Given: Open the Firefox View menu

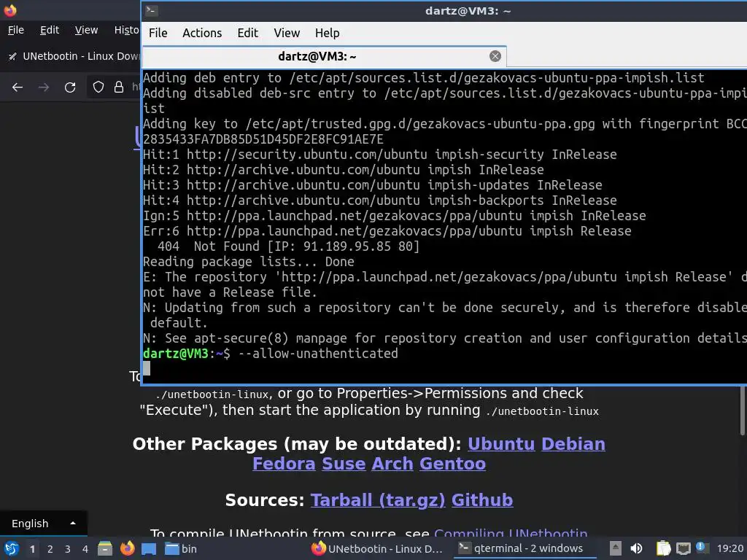Looking at the screenshot, I should click(86, 30).
